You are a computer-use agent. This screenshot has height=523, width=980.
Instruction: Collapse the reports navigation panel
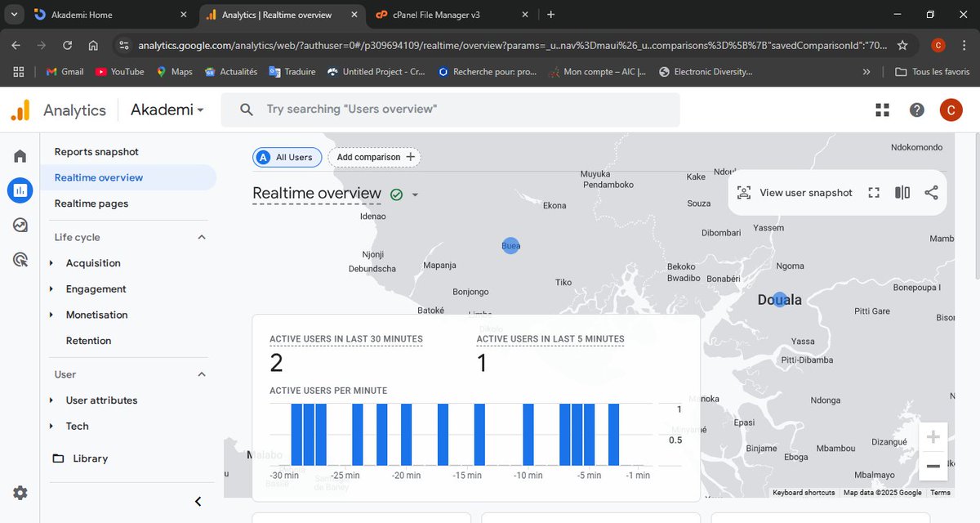coord(198,501)
